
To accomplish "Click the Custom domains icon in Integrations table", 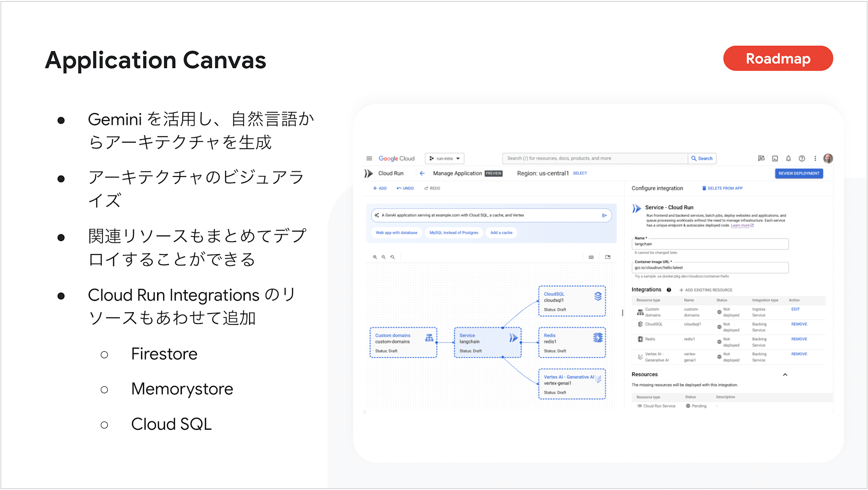I will coord(640,312).
